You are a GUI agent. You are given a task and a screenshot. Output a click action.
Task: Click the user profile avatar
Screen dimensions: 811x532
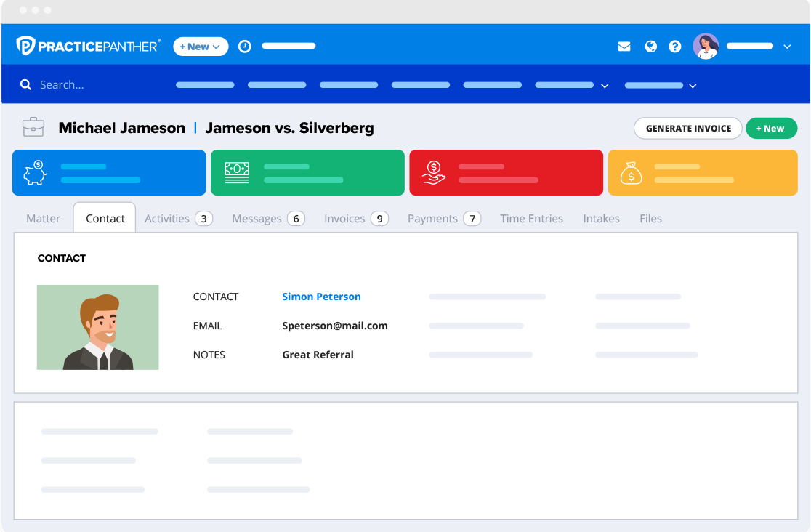[706, 47]
